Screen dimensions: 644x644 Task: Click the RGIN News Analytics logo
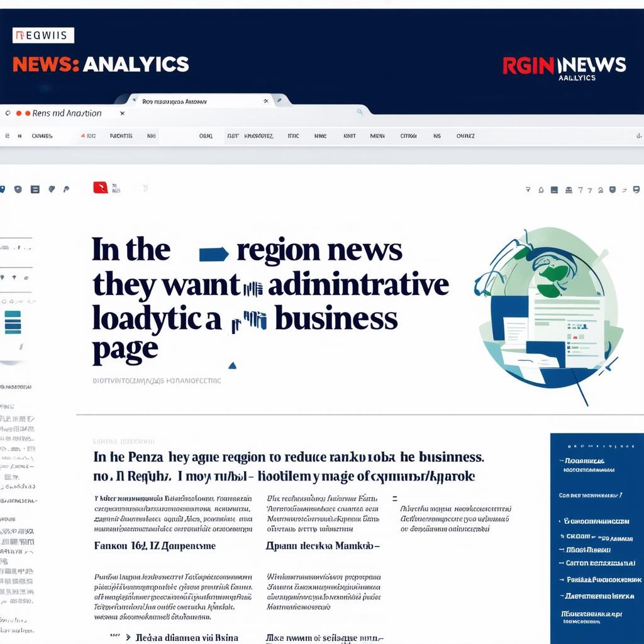564,68
